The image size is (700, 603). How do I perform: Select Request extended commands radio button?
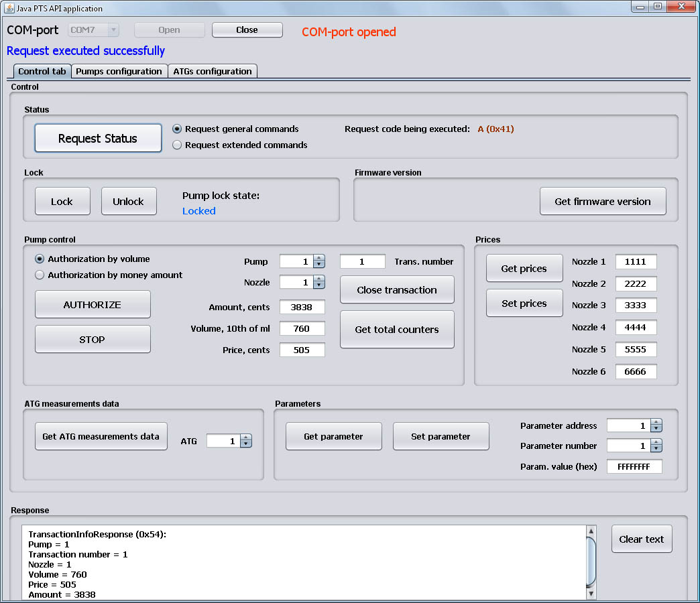pyautogui.click(x=177, y=145)
